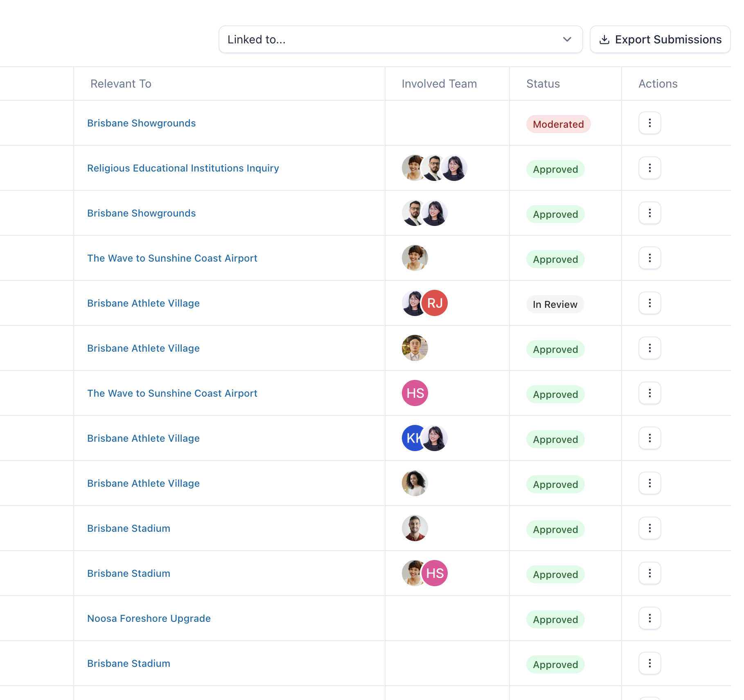Select the In Review status badge
Screen dimensions: 744x700
pos(555,304)
